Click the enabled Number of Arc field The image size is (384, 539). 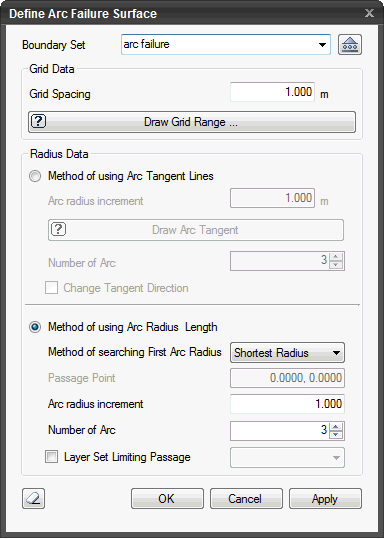coord(280,431)
